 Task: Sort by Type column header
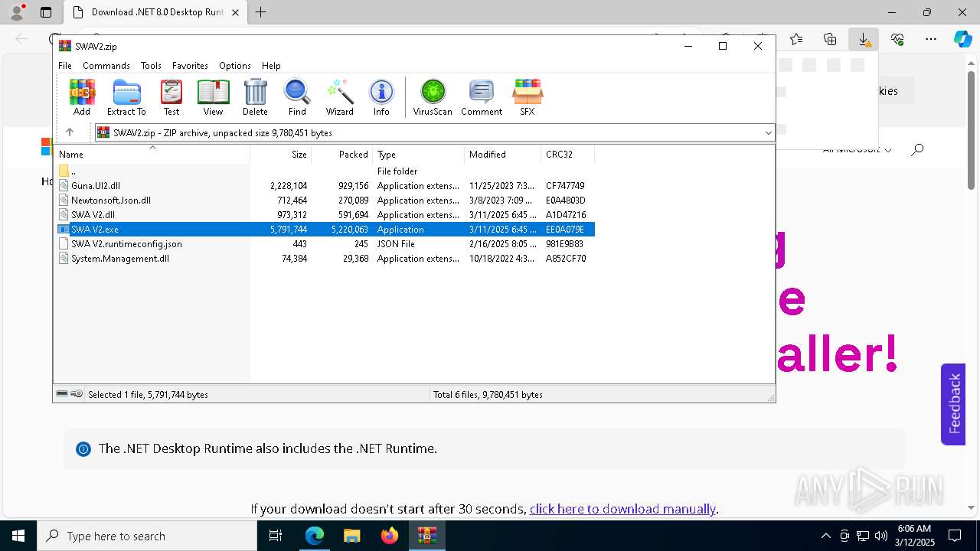[x=419, y=154]
